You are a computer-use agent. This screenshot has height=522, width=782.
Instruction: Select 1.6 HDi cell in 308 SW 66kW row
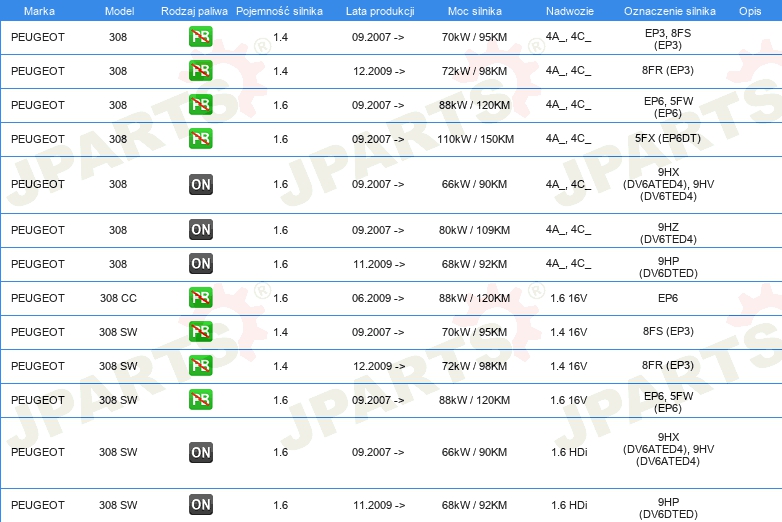coord(569,452)
